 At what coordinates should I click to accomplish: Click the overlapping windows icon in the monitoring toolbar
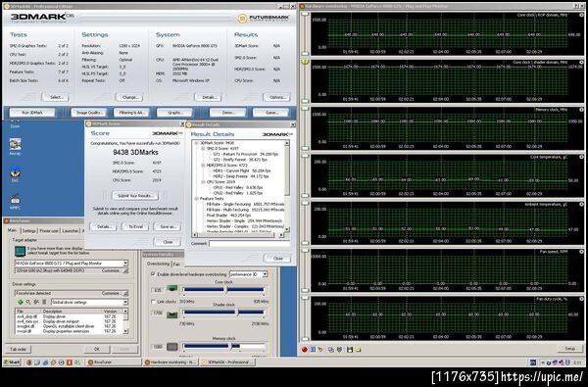pos(331,350)
